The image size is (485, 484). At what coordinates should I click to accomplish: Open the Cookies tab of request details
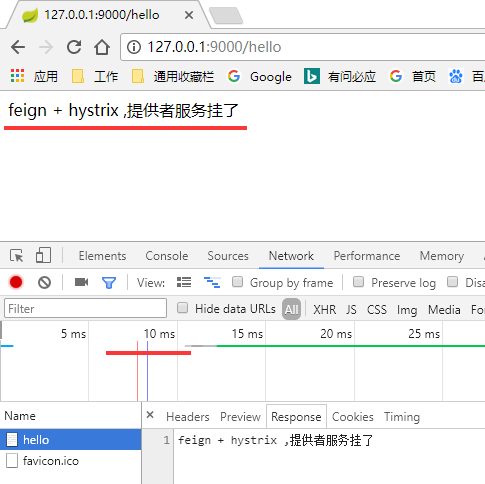coord(353,417)
